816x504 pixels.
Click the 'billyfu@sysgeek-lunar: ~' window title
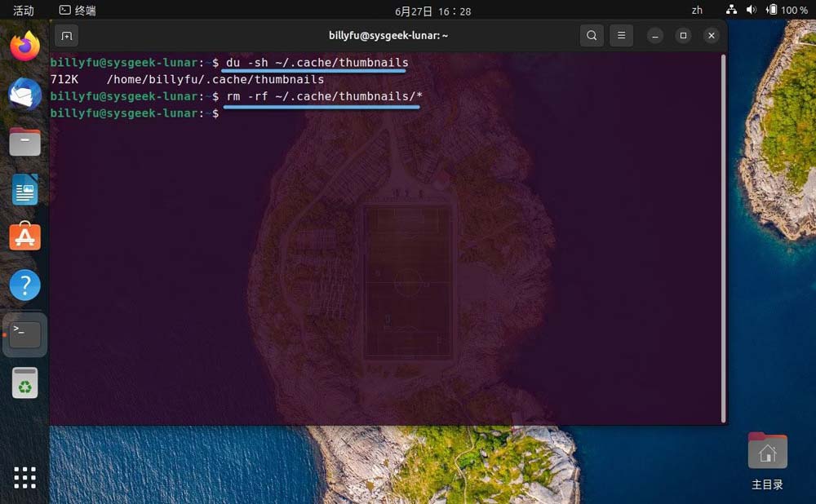[388, 35]
